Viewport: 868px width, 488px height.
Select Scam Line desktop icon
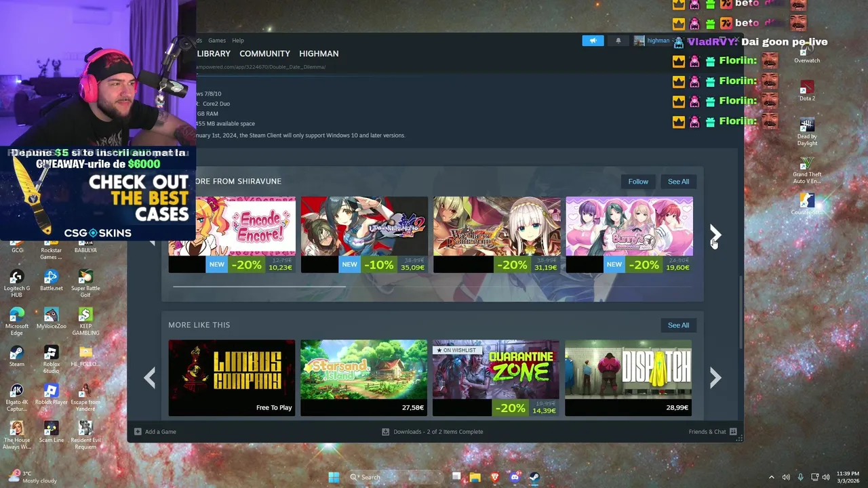51,432
